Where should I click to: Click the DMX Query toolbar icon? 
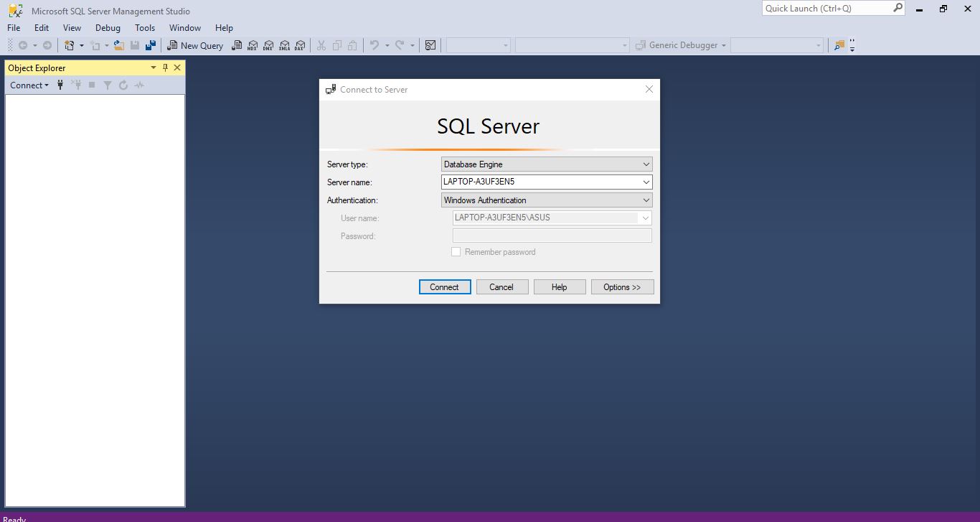pyautogui.click(x=268, y=45)
